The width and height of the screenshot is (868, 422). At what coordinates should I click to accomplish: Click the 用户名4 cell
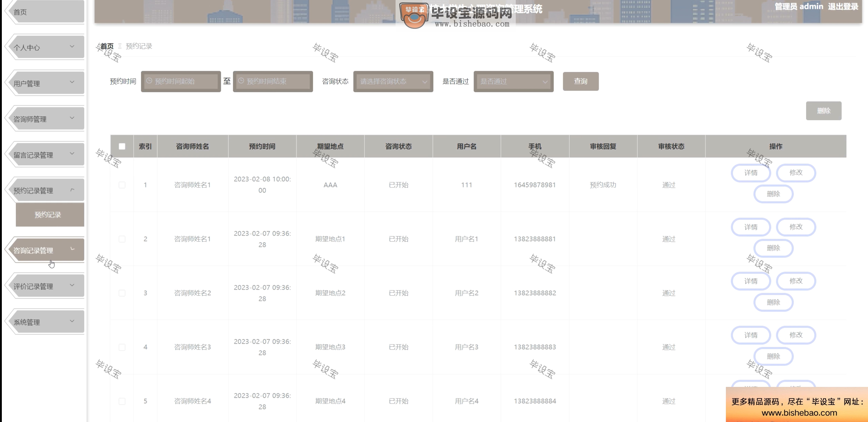coord(467,401)
